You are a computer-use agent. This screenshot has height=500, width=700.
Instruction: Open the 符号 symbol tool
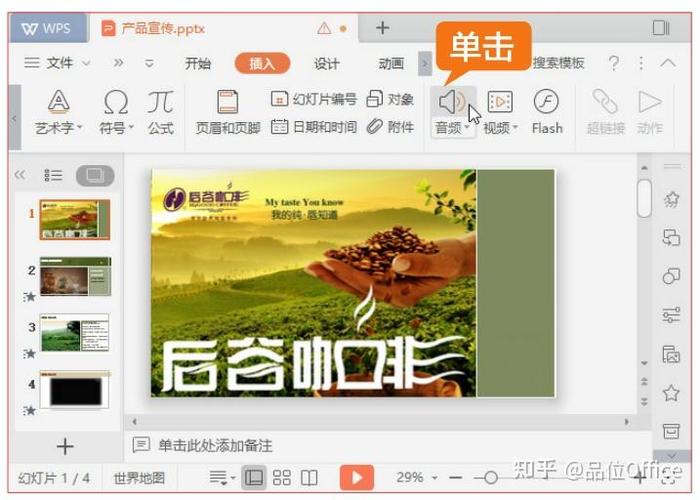click(x=116, y=102)
